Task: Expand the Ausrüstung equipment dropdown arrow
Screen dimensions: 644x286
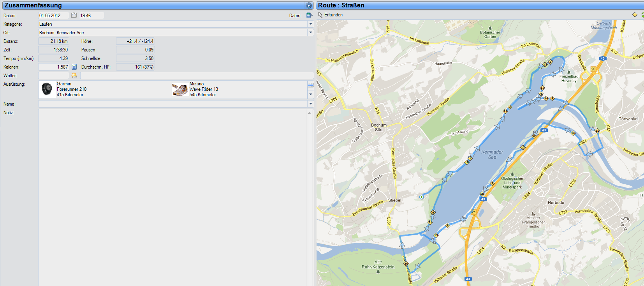Action: pos(310,94)
